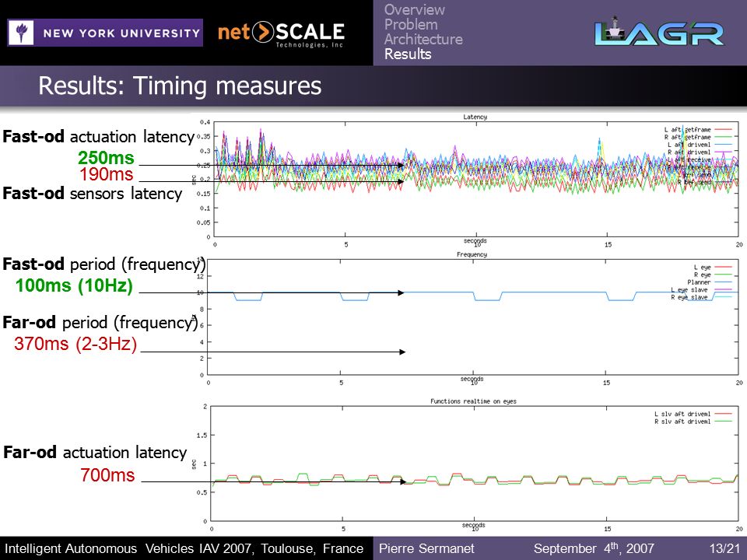Select the "Fast-od actuation latency" label
747x560 pixels.
pyautogui.click(x=99, y=137)
